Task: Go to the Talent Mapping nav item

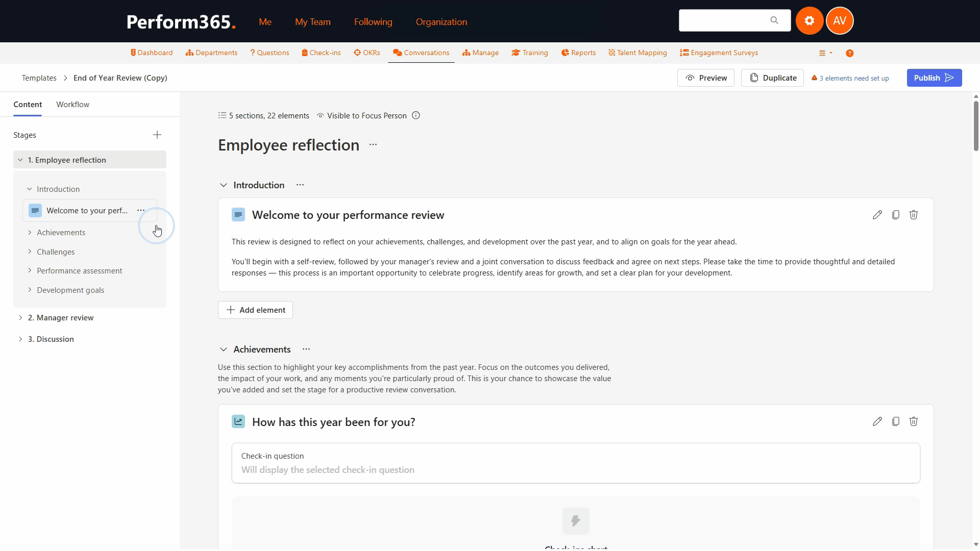Action: tap(638, 53)
